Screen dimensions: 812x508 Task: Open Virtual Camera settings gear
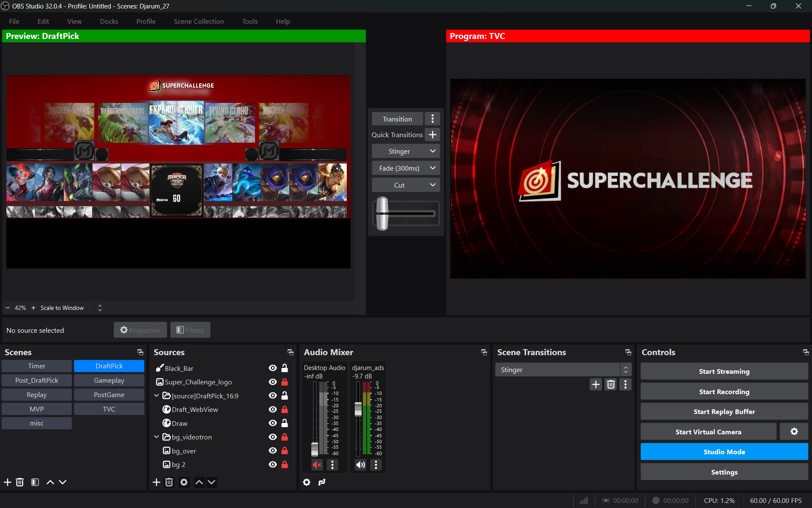click(x=794, y=432)
